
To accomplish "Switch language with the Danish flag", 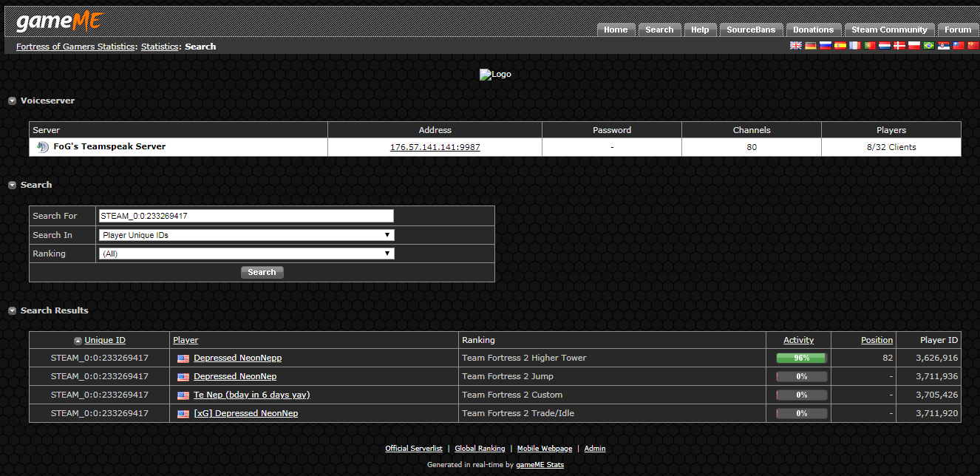I will pos(899,46).
